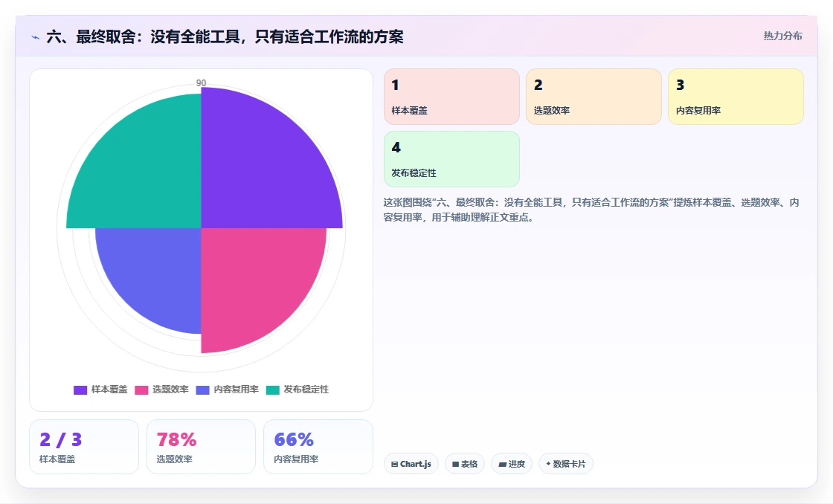
Task: Click the 热力分布 label in header
Action: (783, 36)
